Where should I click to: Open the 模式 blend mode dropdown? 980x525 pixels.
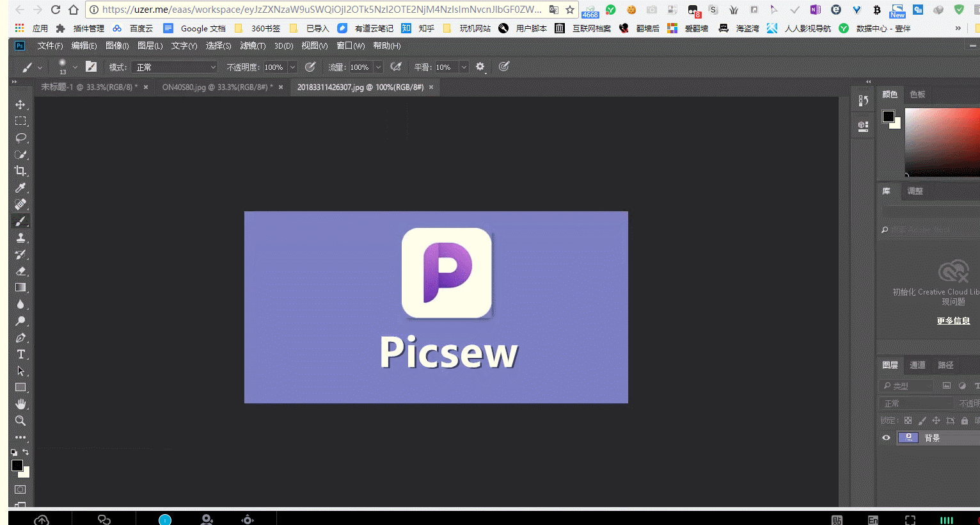[175, 67]
